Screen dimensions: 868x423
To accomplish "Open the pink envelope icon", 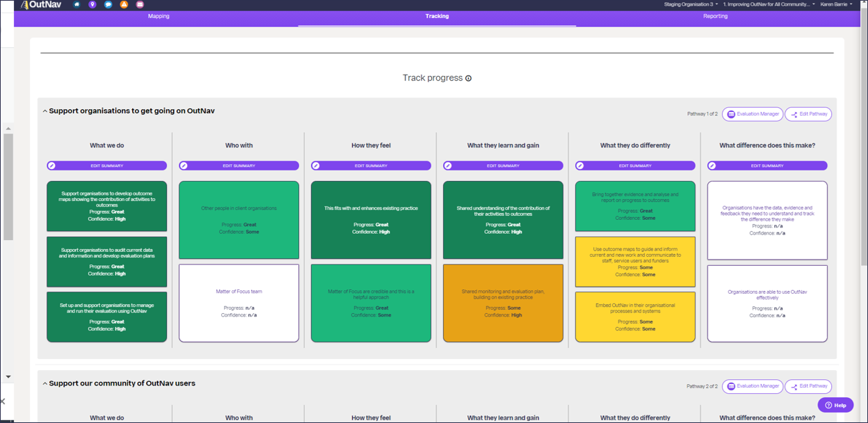I will tap(140, 5).
